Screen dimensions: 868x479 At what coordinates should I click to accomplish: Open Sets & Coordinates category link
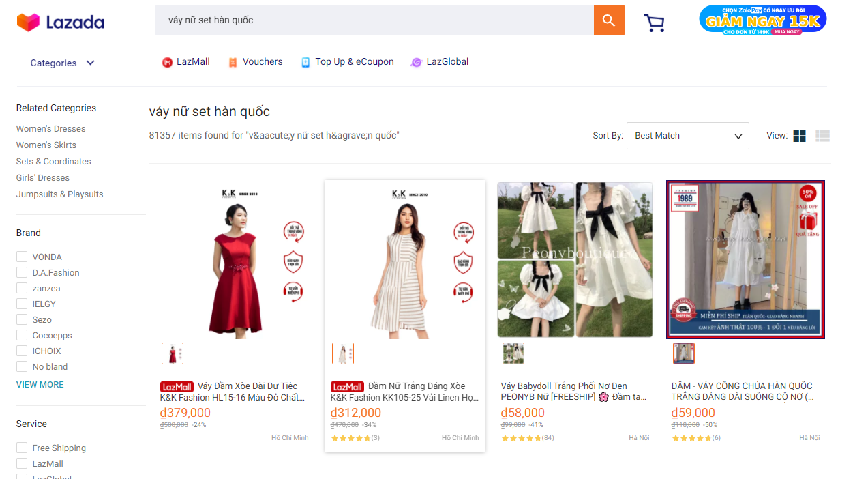[53, 162]
